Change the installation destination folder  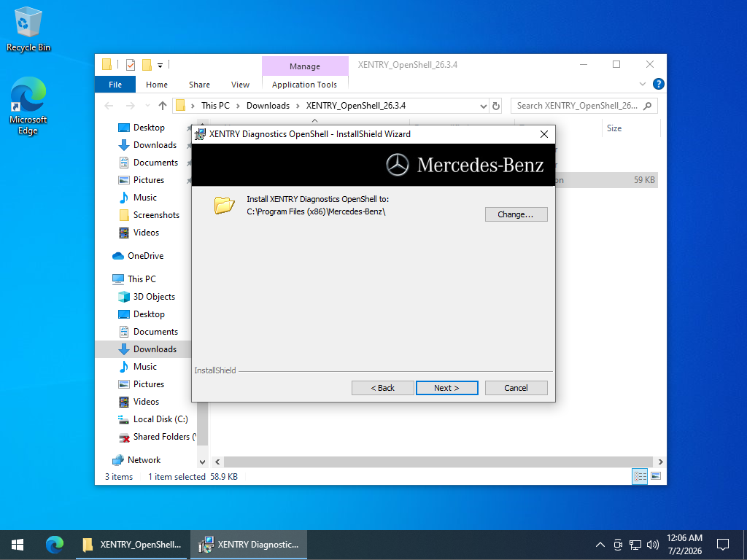[x=516, y=214]
